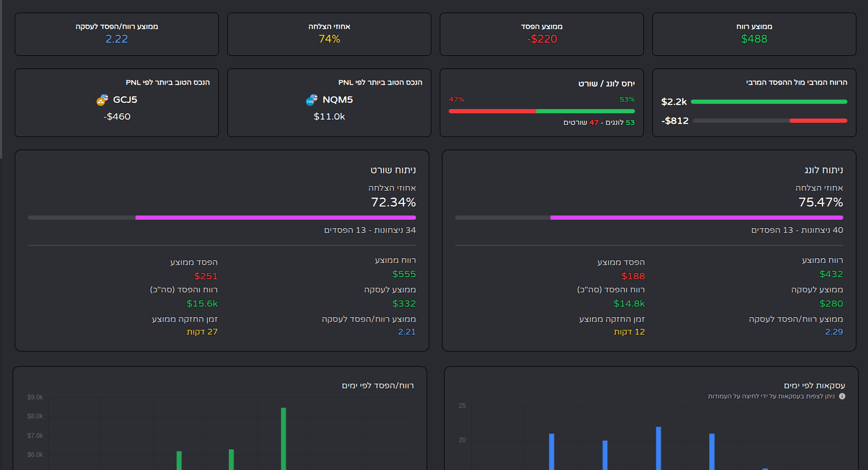The image size is (868, 470).
Task: Select the NQM5 asset name
Action: click(337, 100)
